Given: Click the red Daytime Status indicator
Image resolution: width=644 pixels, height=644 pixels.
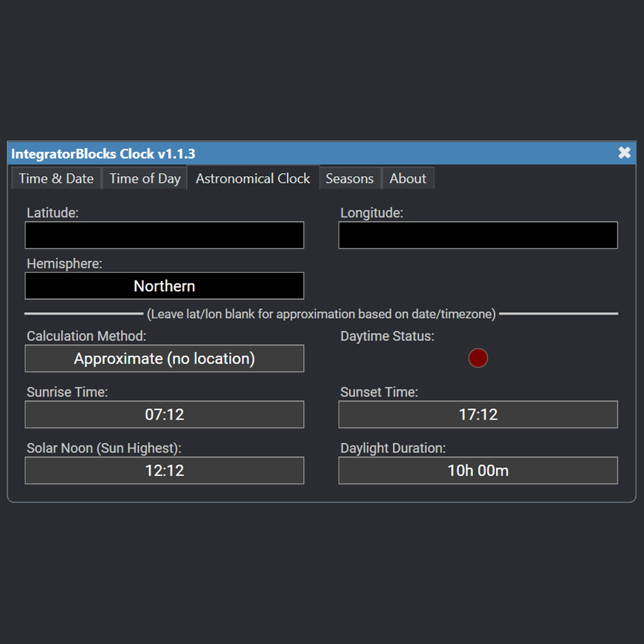Looking at the screenshot, I should coord(478,357).
